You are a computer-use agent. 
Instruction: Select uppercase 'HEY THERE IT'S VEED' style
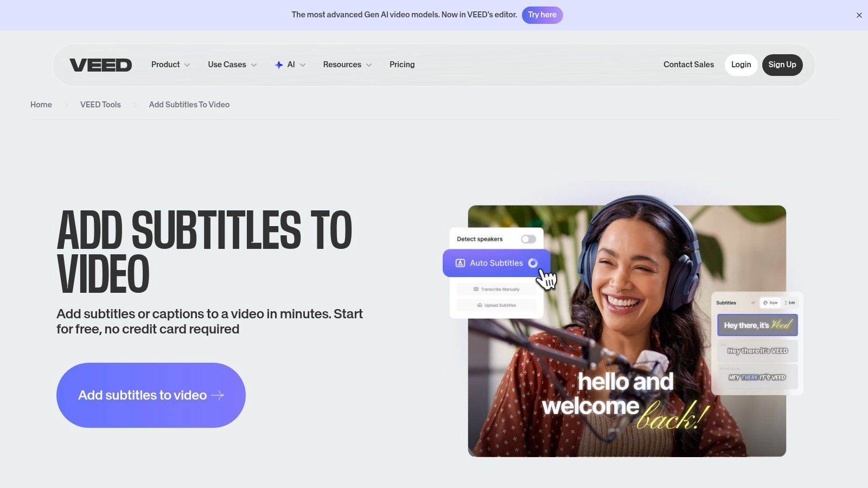pos(757,377)
